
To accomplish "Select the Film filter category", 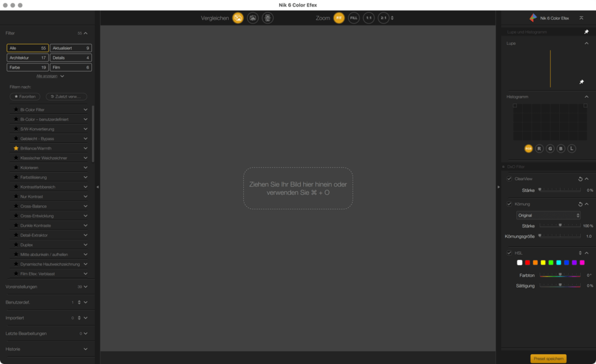I will [70, 67].
